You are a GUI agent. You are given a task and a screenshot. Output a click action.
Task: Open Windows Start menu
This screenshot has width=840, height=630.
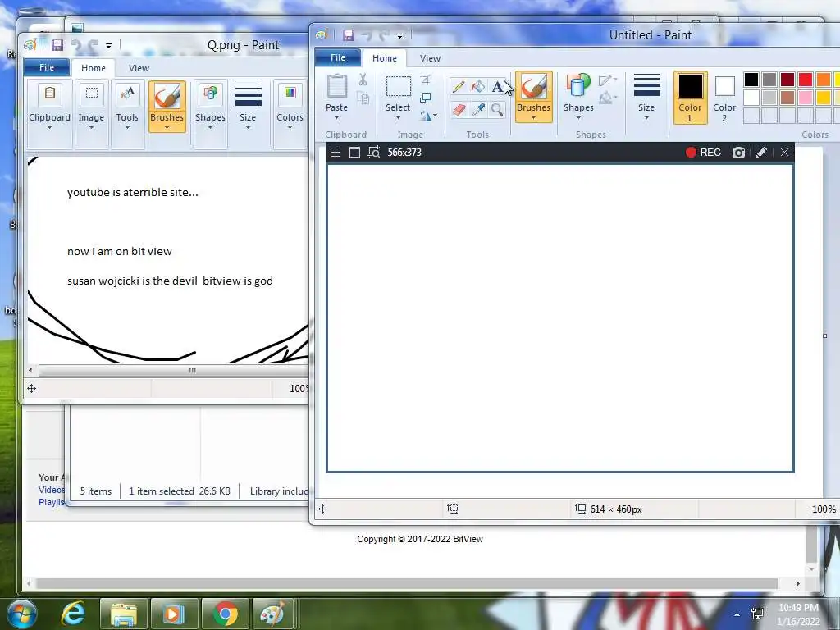tap(21, 614)
